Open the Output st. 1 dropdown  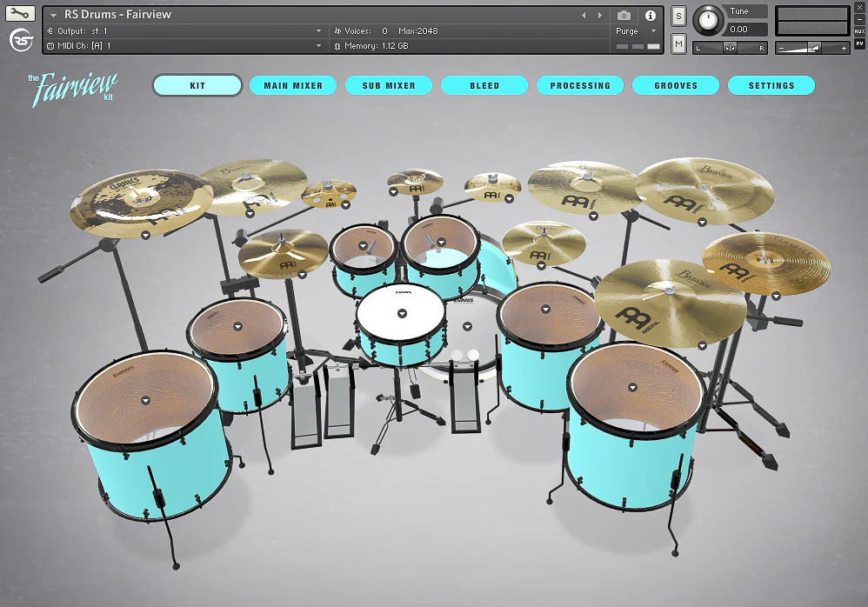pos(319,31)
